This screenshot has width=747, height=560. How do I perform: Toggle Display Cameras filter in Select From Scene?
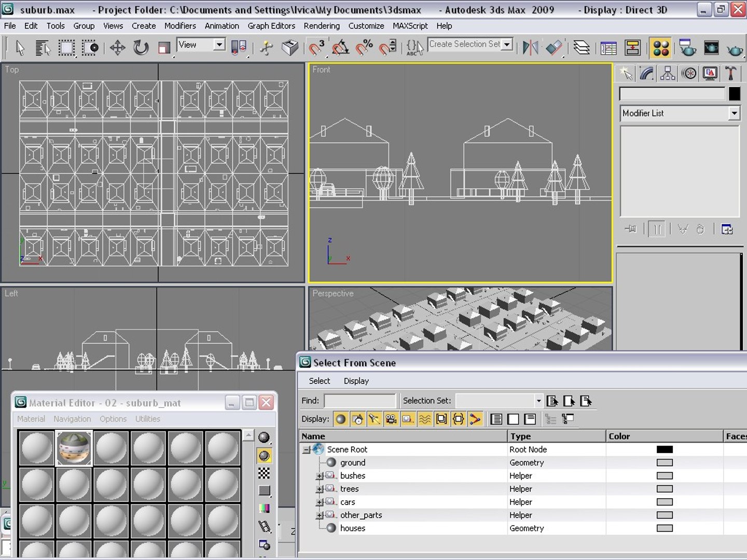391,419
